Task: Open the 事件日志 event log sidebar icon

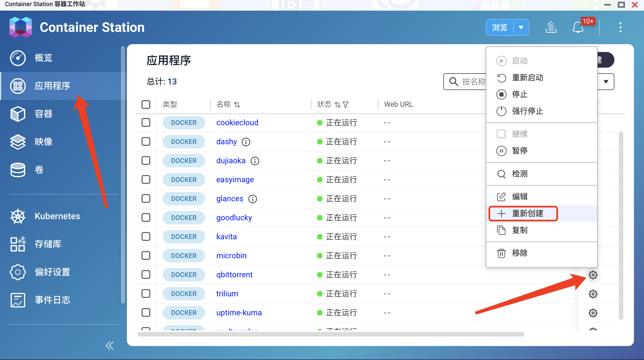Action: pos(18,300)
